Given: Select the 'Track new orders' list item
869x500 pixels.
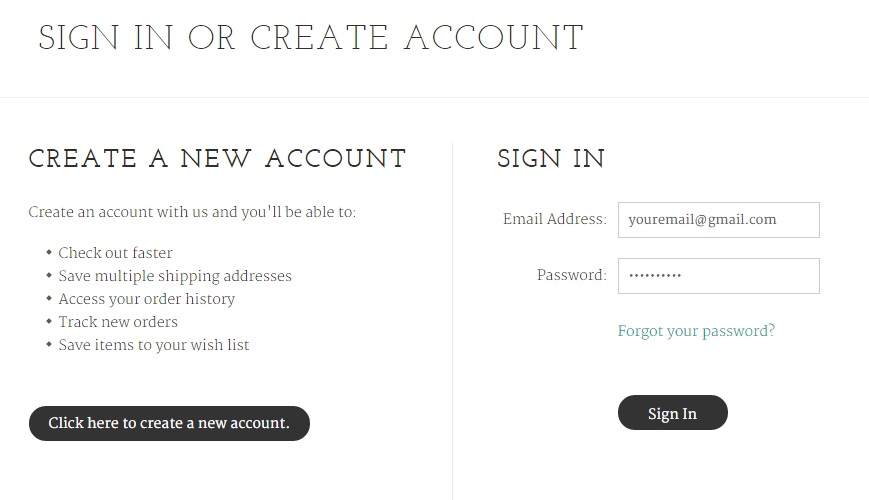Looking at the screenshot, I should [x=118, y=322].
